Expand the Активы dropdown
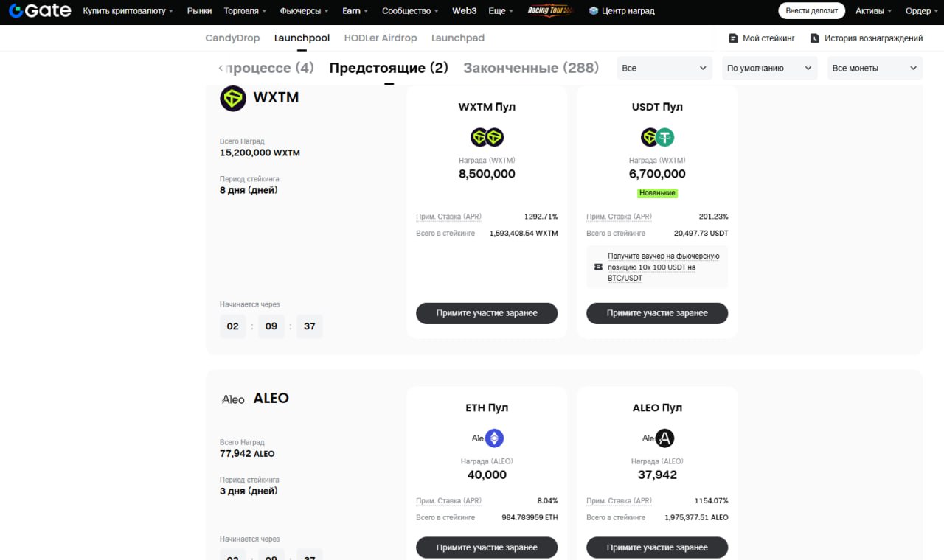944x560 pixels. point(873,11)
